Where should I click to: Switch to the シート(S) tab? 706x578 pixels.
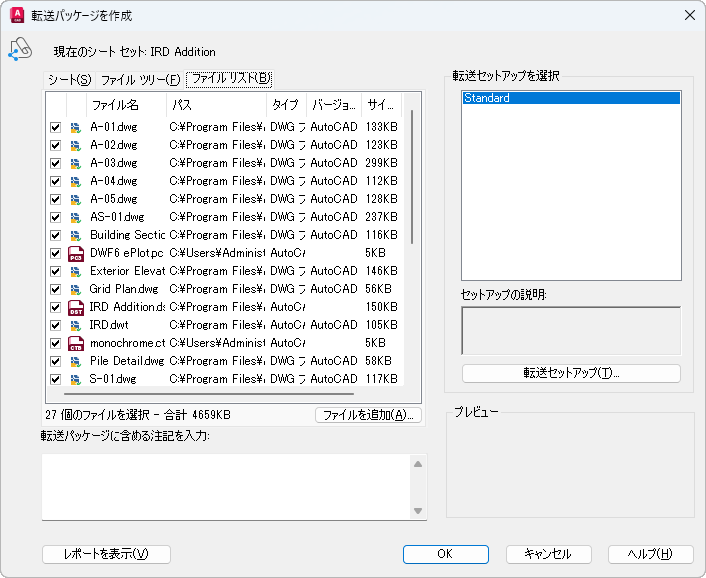(69, 80)
